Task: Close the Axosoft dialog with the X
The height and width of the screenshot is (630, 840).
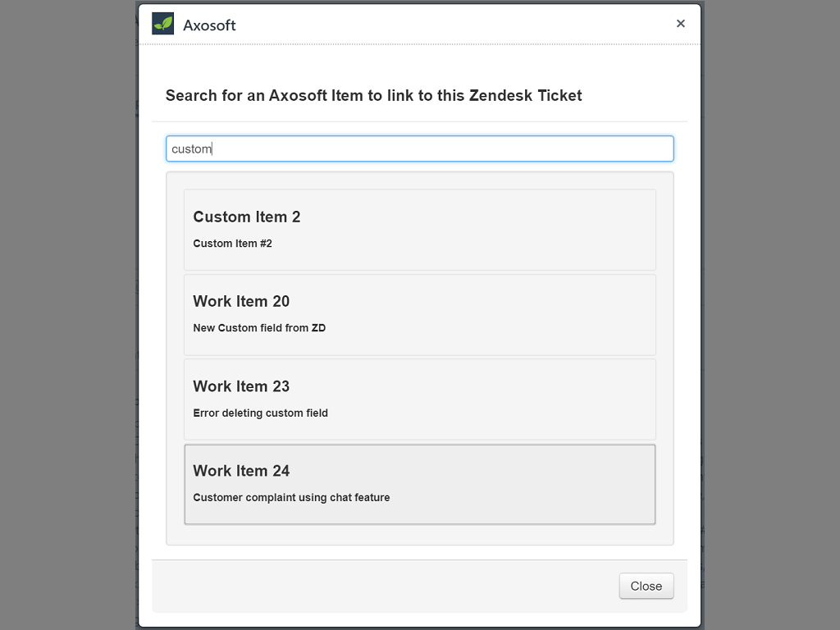Action: pos(680,24)
